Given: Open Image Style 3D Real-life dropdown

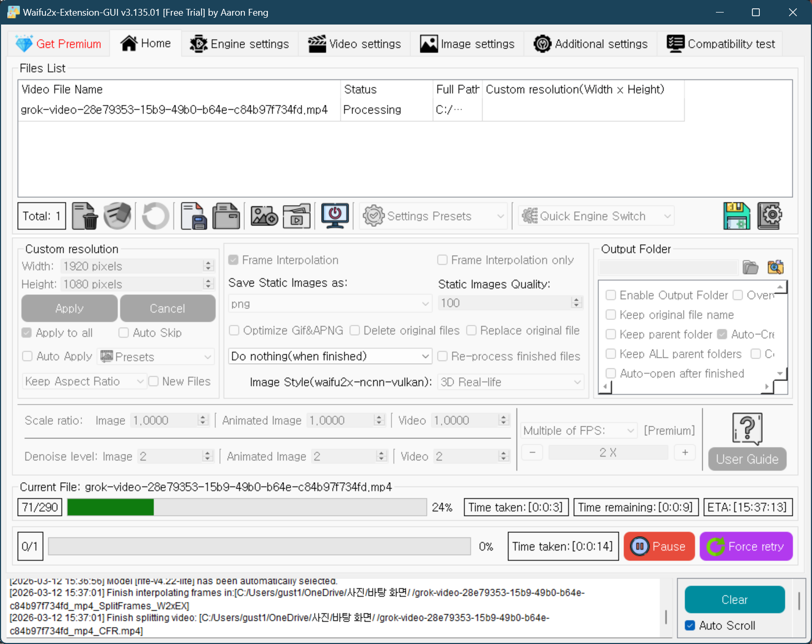Looking at the screenshot, I should pyautogui.click(x=511, y=382).
